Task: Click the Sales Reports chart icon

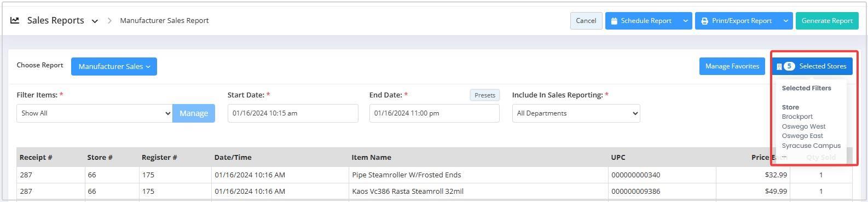Action: click(x=15, y=20)
